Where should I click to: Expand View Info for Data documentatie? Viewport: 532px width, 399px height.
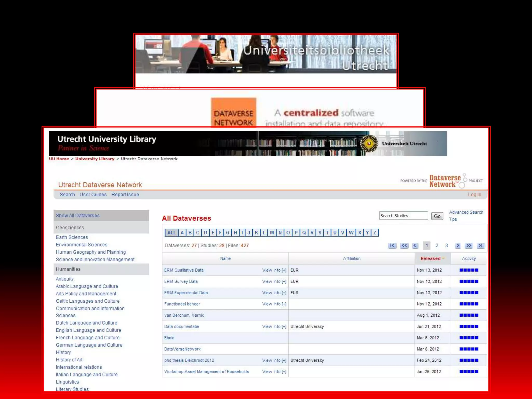tap(274, 327)
